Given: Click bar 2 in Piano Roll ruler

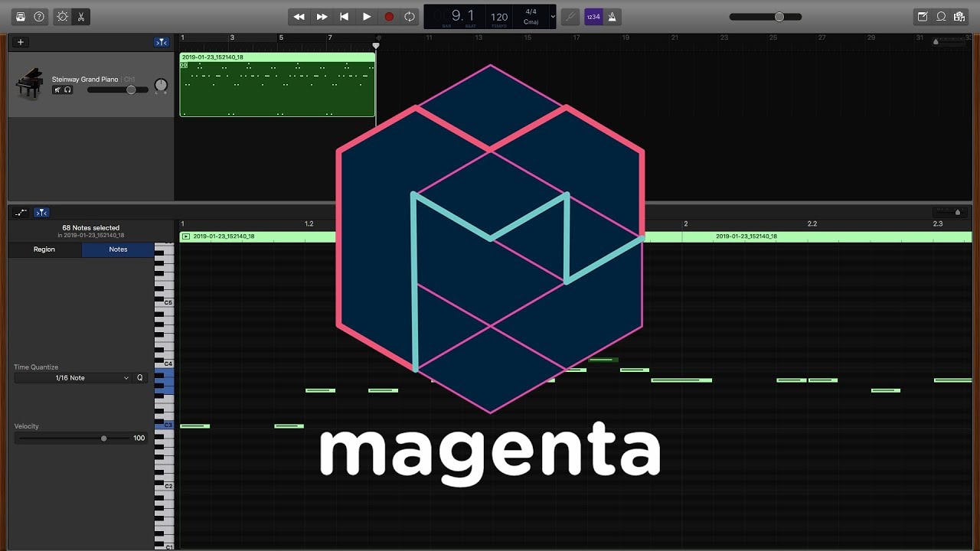Looking at the screenshot, I should pyautogui.click(x=685, y=223).
